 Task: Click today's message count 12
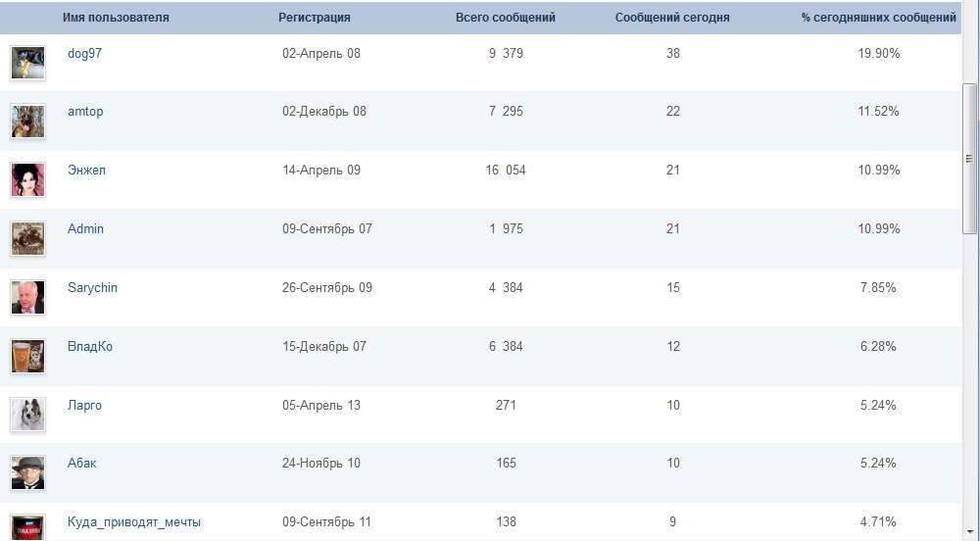pos(672,346)
